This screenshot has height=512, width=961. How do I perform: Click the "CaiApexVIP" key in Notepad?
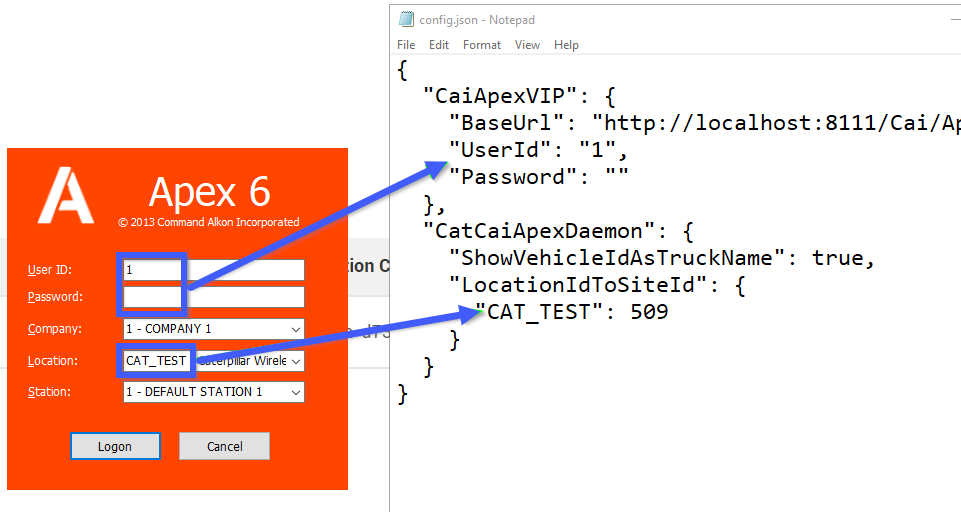(500, 96)
